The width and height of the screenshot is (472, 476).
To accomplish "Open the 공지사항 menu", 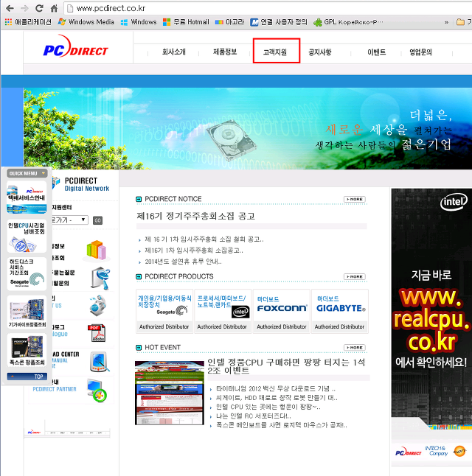I will click(x=320, y=52).
